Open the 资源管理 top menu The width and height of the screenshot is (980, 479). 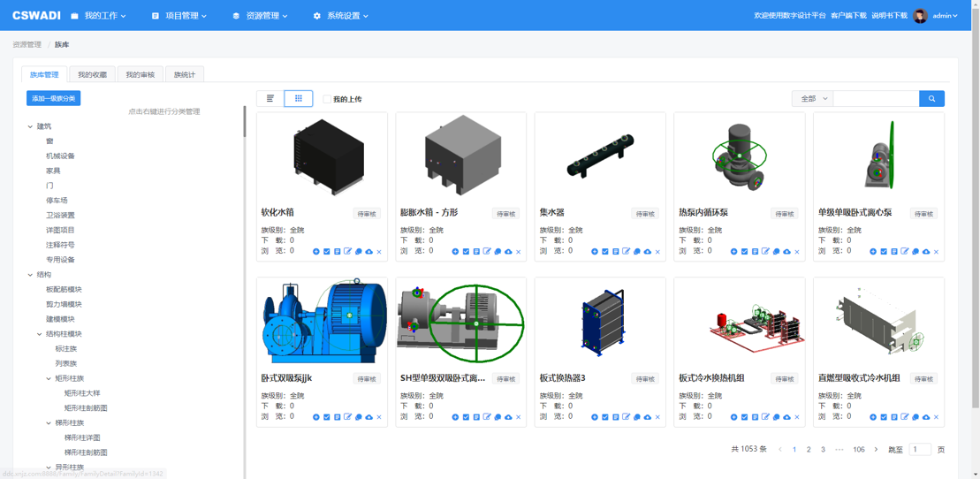(x=261, y=16)
